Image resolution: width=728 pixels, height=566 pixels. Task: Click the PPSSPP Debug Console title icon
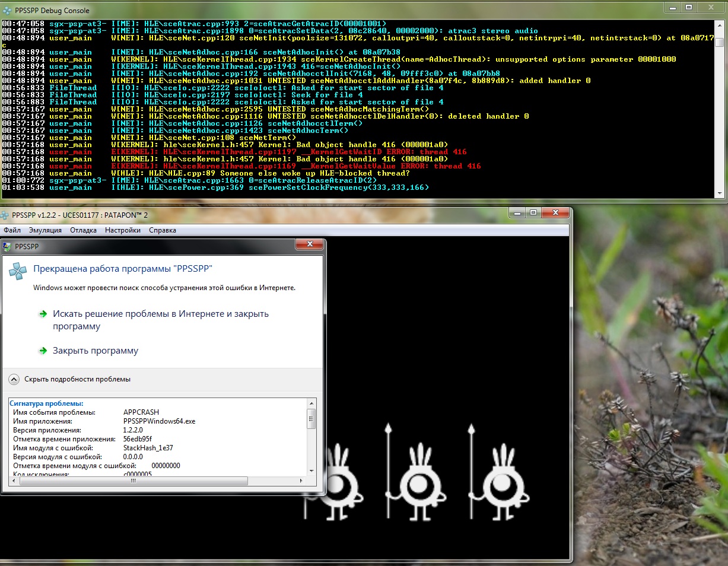8,10
